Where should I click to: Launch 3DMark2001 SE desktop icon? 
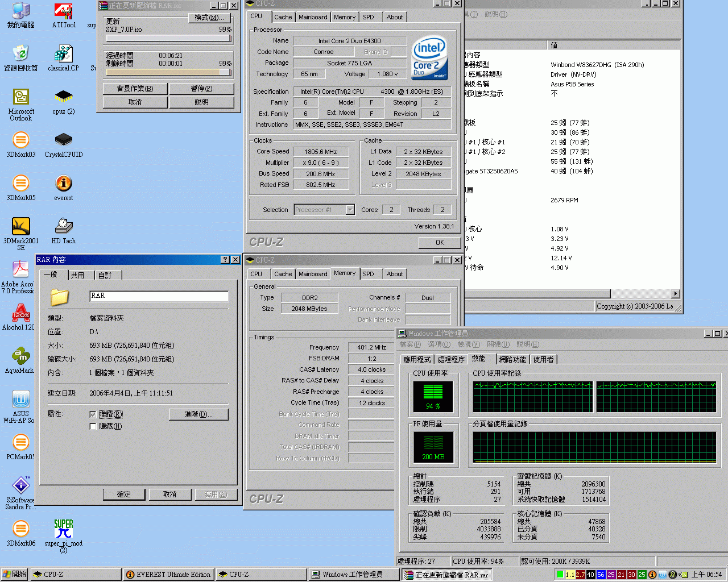point(20,234)
